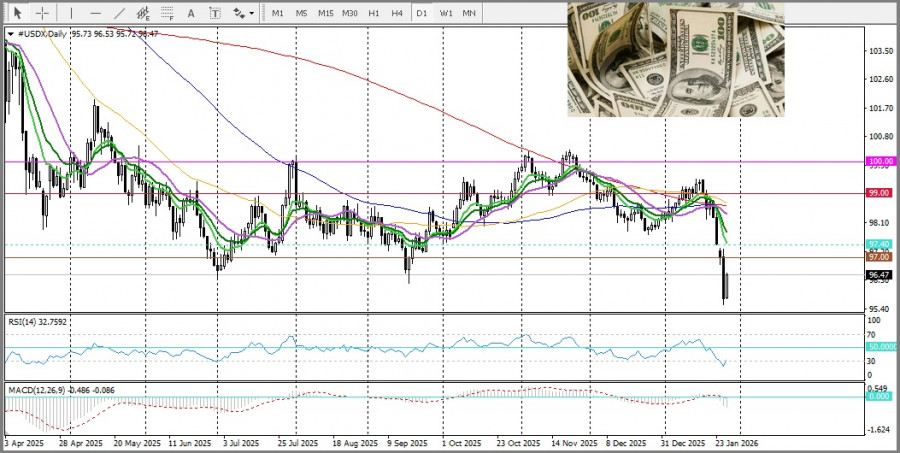Toggle the D1 daily timeframe
Screen dimensions: 900x453
coord(421,14)
